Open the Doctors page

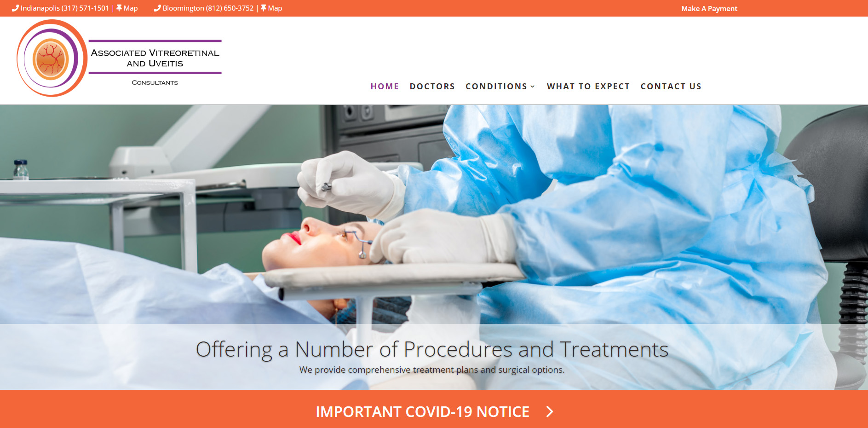[x=432, y=87]
